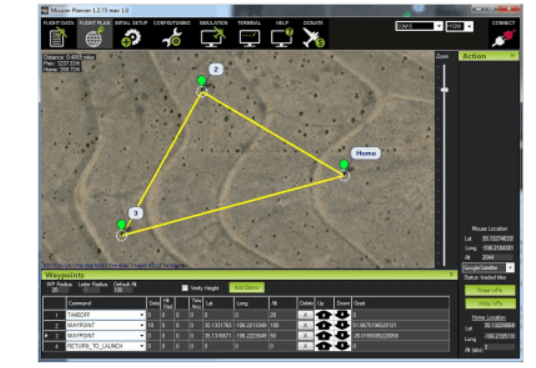
Task: Click row 2 Delay cell 10
Action: tap(152, 325)
